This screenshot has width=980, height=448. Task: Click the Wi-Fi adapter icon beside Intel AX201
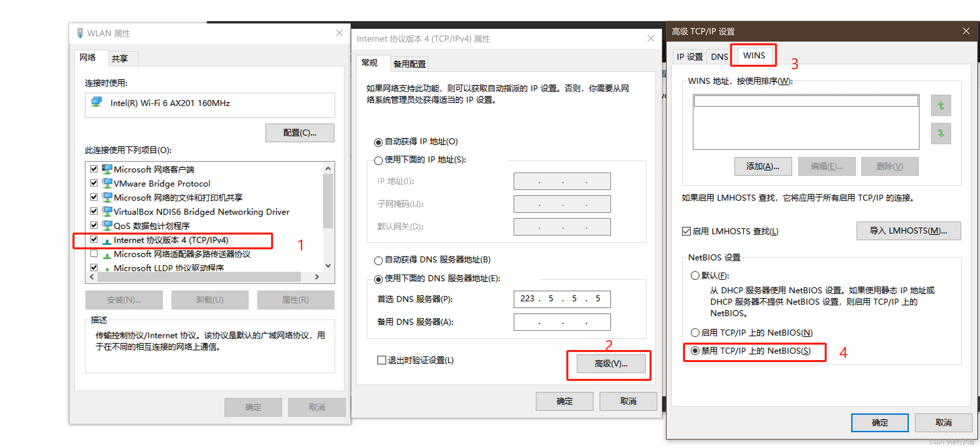coord(97,102)
